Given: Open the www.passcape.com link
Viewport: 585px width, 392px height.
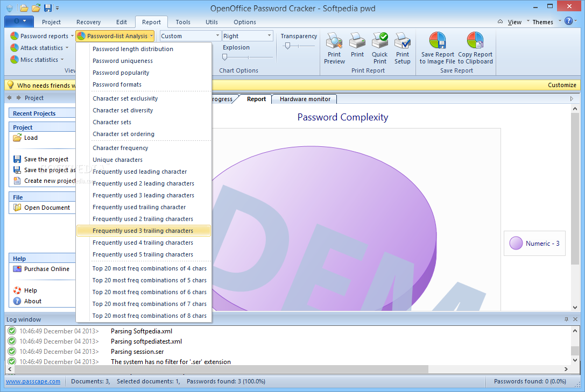Looking at the screenshot, I should coord(33,381).
